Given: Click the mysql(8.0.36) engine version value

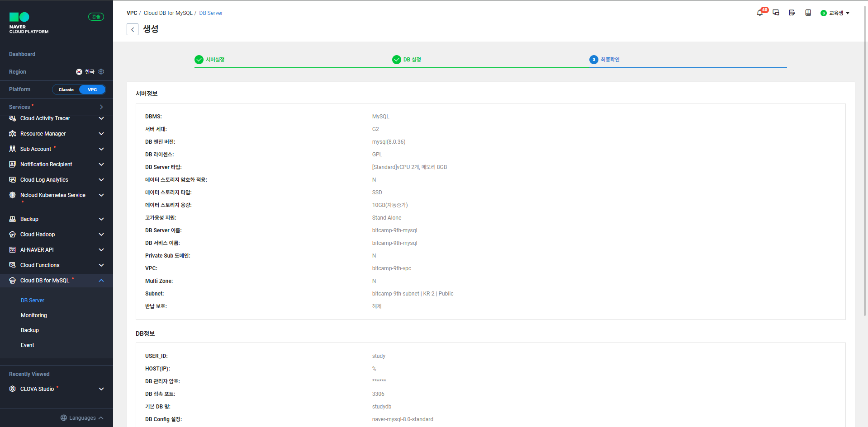Looking at the screenshot, I should pyautogui.click(x=389, y=142).
